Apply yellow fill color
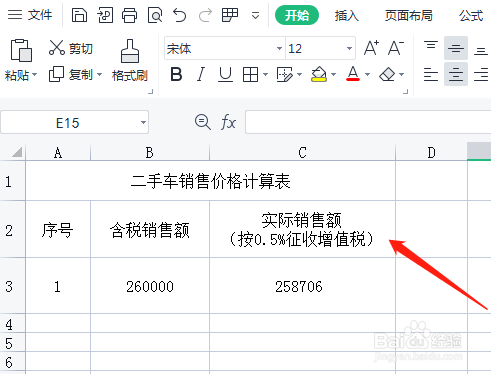 [x=319, y=74]
